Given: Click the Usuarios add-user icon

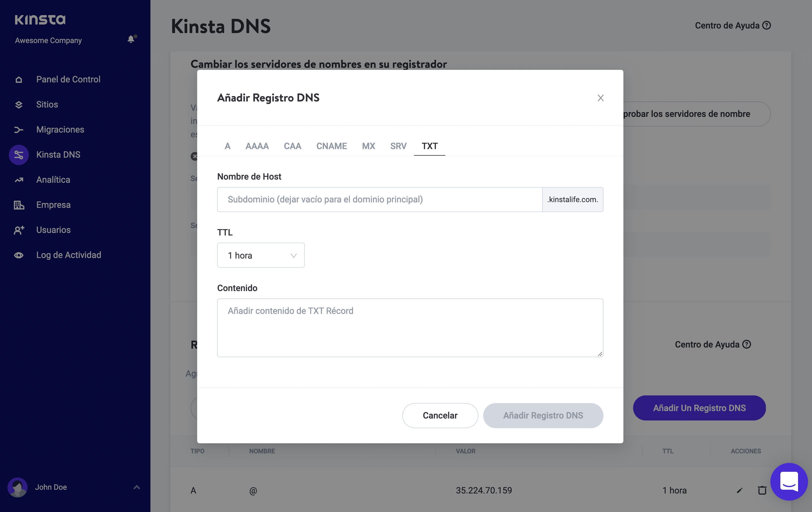Looking at the screenshot, I should pyautogui.click(x=19, y=230).
